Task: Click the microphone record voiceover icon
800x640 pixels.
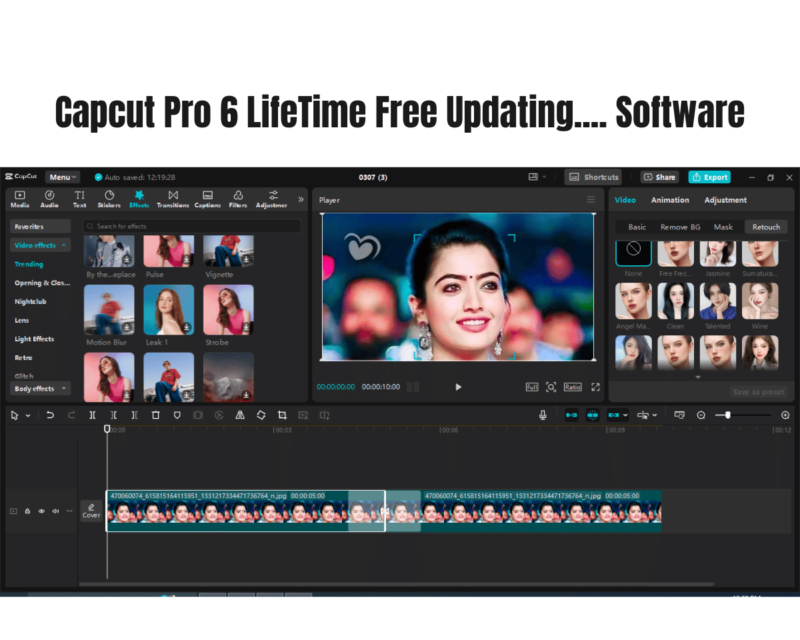Action: 543,415
